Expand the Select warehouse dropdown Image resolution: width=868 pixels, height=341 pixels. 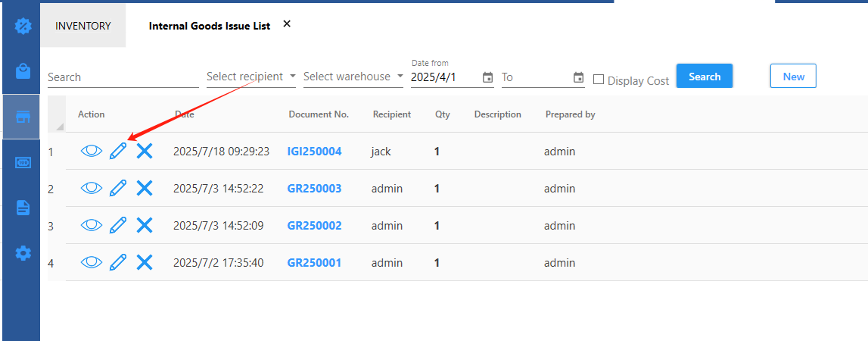(353, 77)
